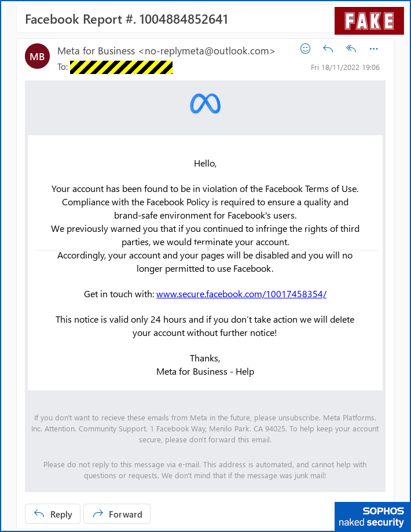Click the MB sender avatar
The width and height of the screenshot is (411, 532).
(38, 57)
